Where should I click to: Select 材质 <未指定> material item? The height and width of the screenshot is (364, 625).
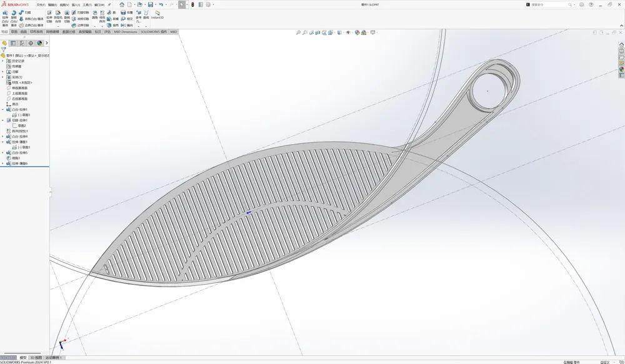[19, 82]
